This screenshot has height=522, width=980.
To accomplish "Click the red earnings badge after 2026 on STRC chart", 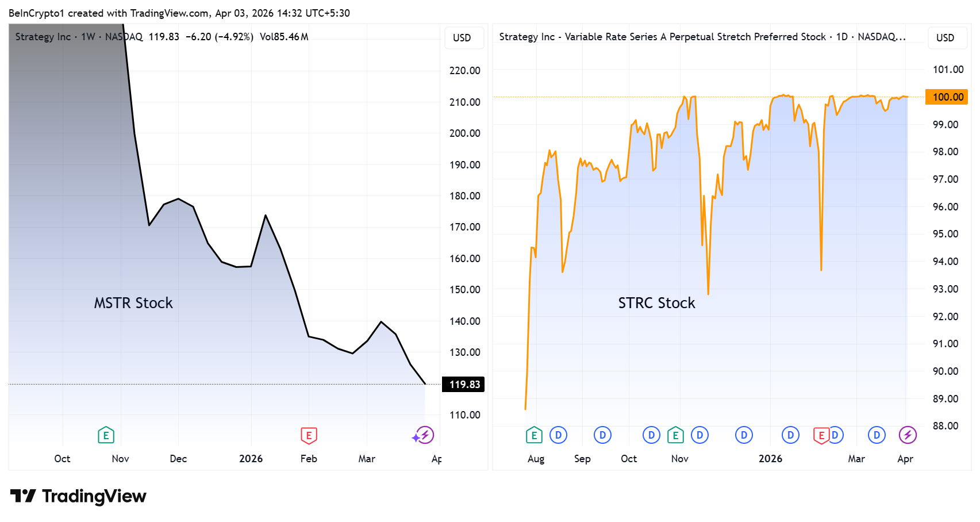I will point(821,435).
